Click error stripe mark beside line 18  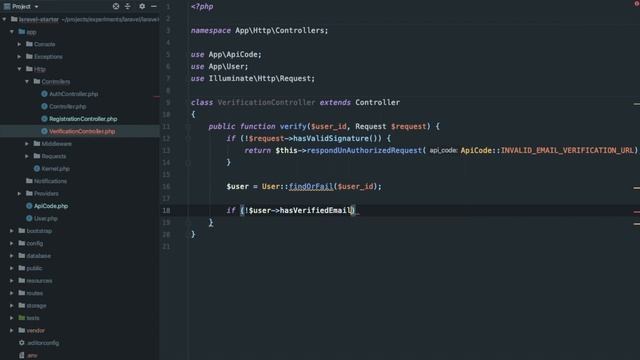click(x=637, y=212)
